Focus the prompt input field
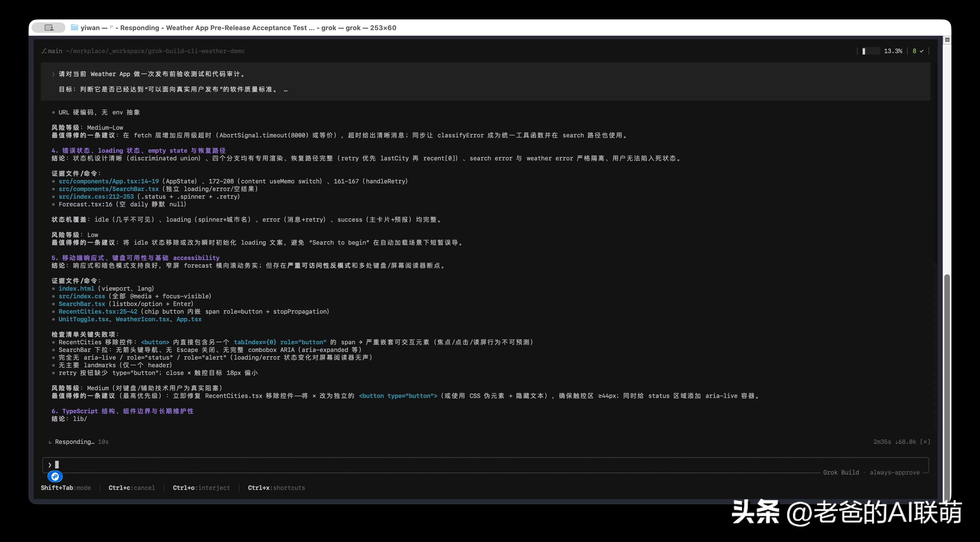The image size is (980, 542). click(x=485, y=465)
